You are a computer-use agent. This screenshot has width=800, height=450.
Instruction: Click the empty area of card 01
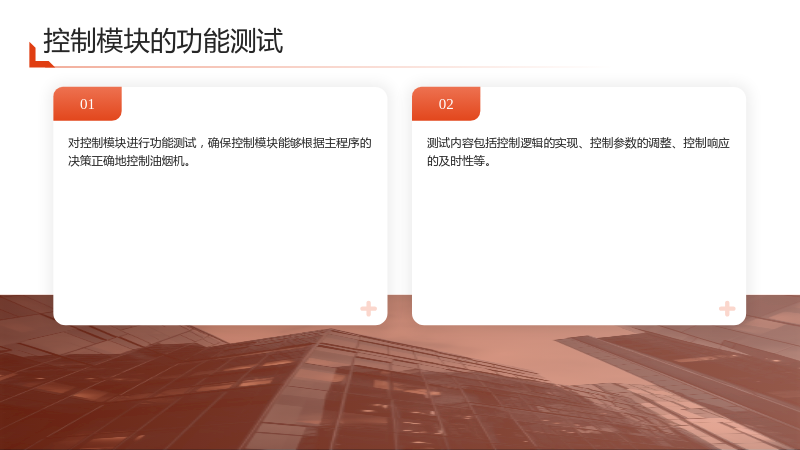[220, 235]
